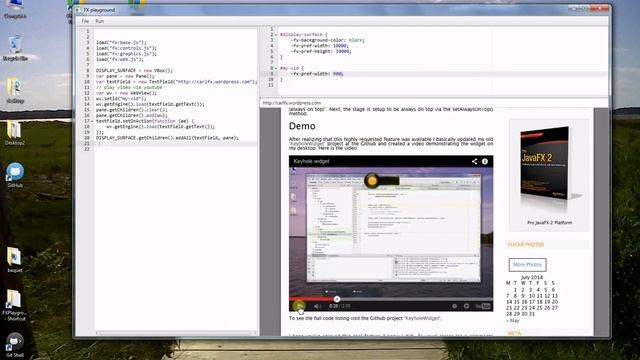This screenshot has width=640, height=360.
Task: Click the '-fx-pref-width: 900;' CSS line
Action: [x=317, y=74]
